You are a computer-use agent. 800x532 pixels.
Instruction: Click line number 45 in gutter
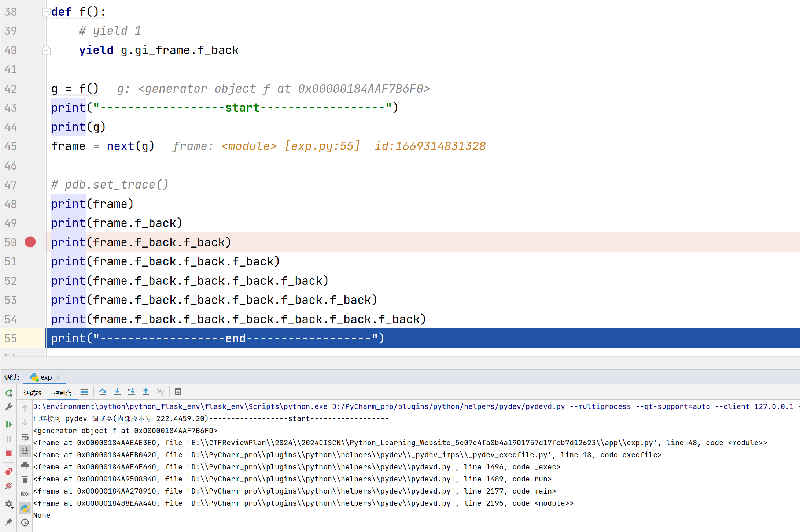(x=11, y=146)
